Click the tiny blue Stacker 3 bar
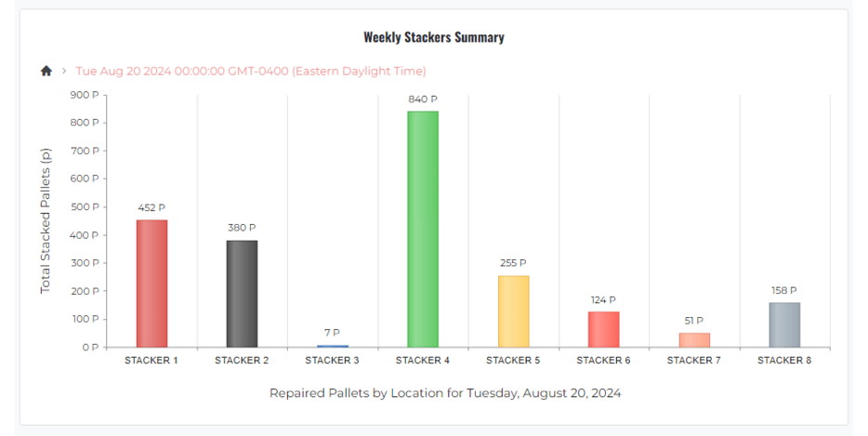 point(333,346)
